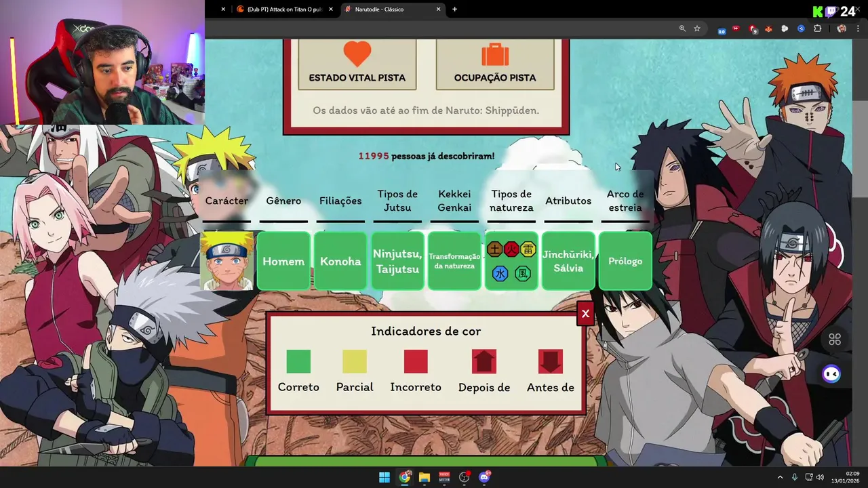Screen dimensions: 868x488
Task: Click the blue circular search extension
Action: coord(801,28)
